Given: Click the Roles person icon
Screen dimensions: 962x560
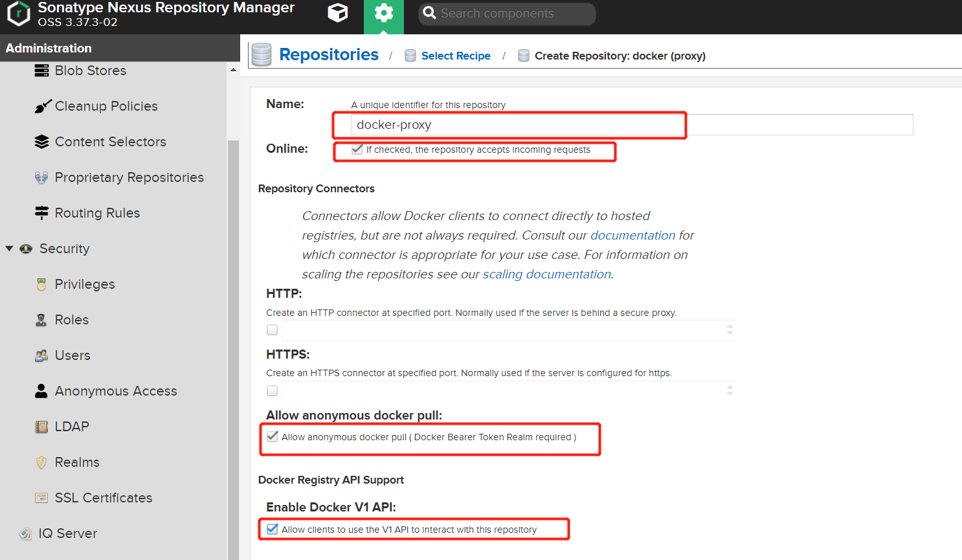Looking at the screenshot, I should pyautogui.click(x=41, y=320).
